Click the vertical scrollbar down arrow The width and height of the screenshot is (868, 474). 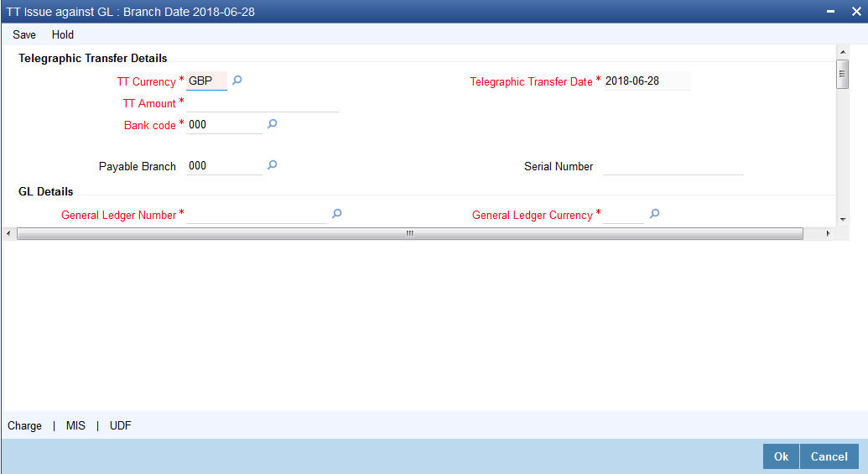843,219
